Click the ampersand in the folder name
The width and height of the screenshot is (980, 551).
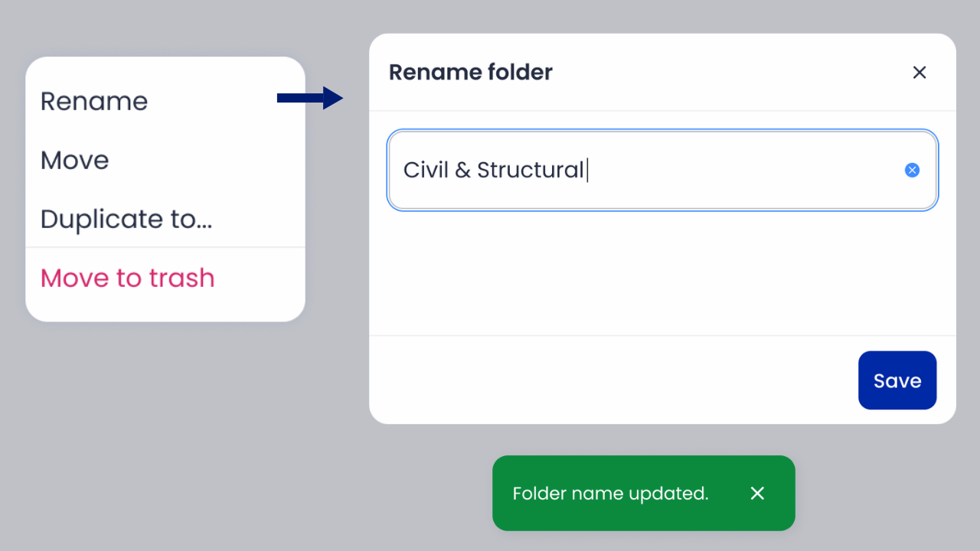462,170
